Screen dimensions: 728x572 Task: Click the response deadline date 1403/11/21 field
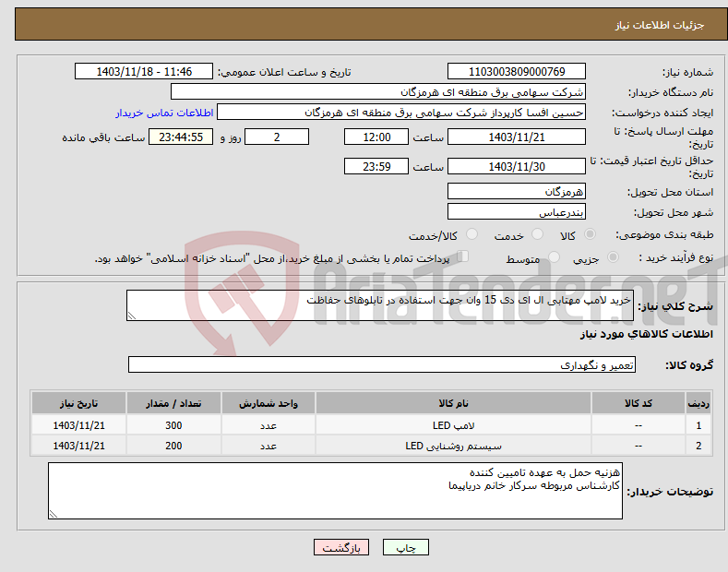(517, 137)
